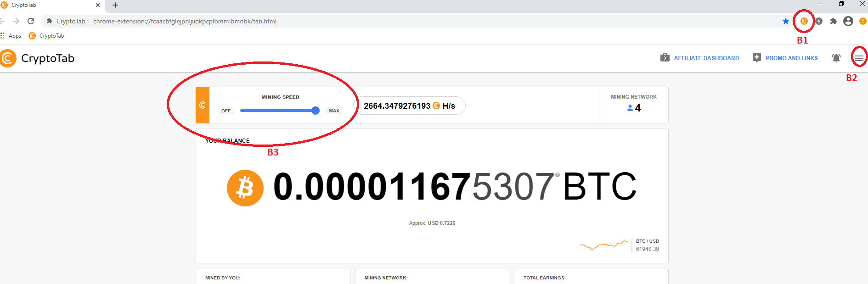Click the balance help question mark

(558, 175)
